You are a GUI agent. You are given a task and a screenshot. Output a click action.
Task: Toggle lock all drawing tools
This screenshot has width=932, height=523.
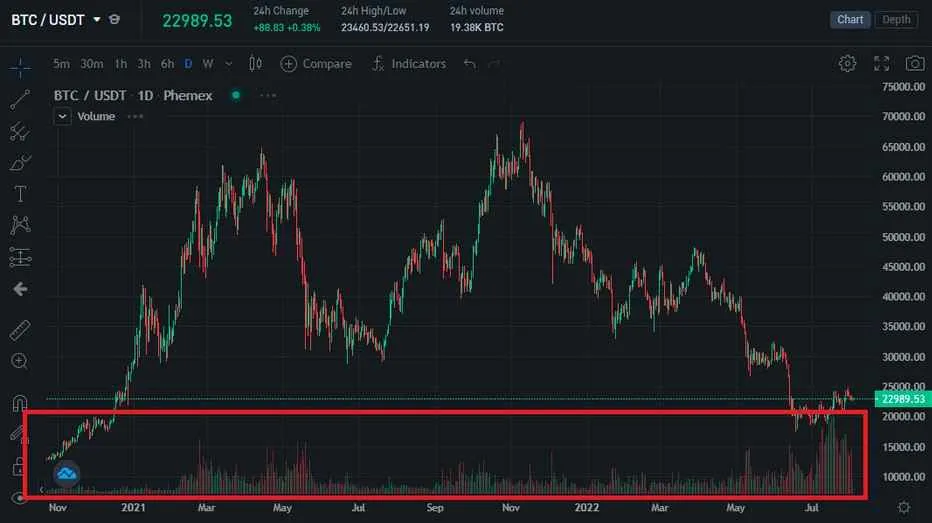[20, 466]
